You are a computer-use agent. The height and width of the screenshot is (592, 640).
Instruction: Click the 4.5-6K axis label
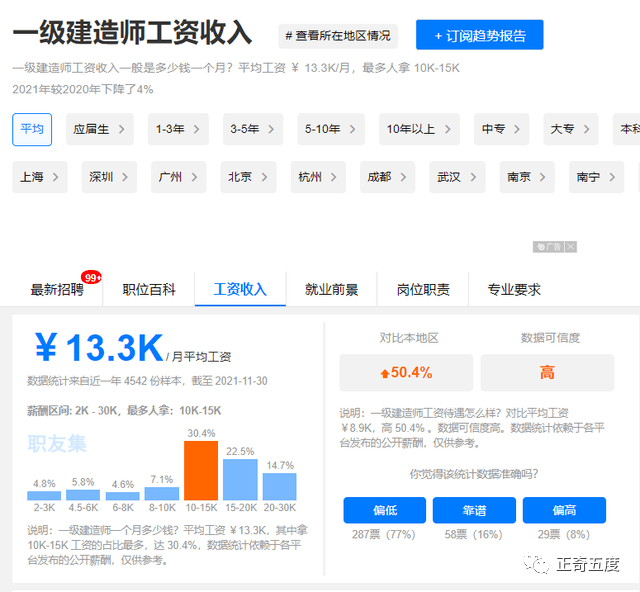[83, 507]
